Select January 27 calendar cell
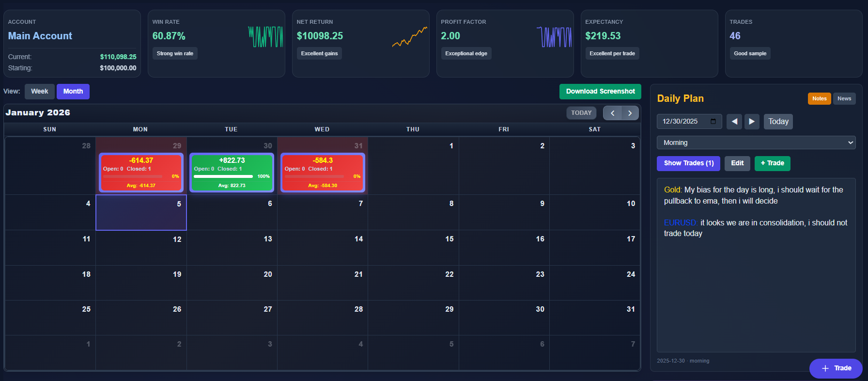Viewport: 868px width, 381px height. tap(232, 318)
